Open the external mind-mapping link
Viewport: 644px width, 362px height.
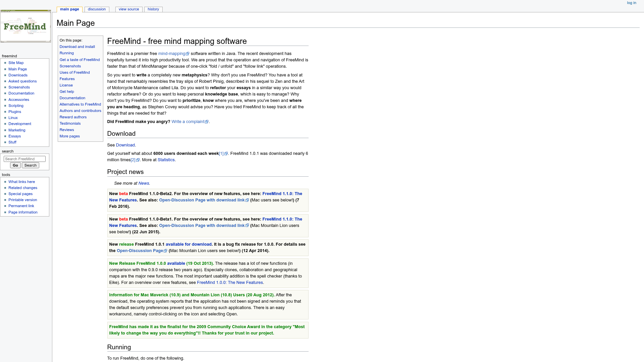[x=172, y=53]
